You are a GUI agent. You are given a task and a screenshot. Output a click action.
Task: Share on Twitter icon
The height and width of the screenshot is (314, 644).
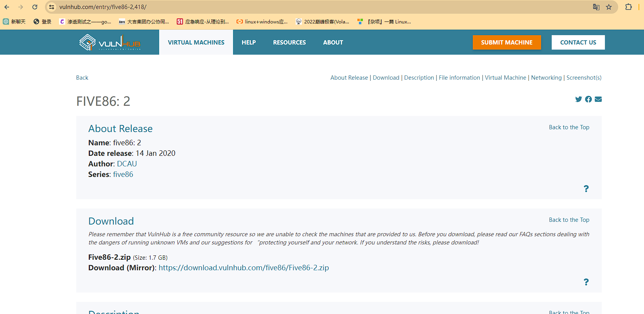578,99
